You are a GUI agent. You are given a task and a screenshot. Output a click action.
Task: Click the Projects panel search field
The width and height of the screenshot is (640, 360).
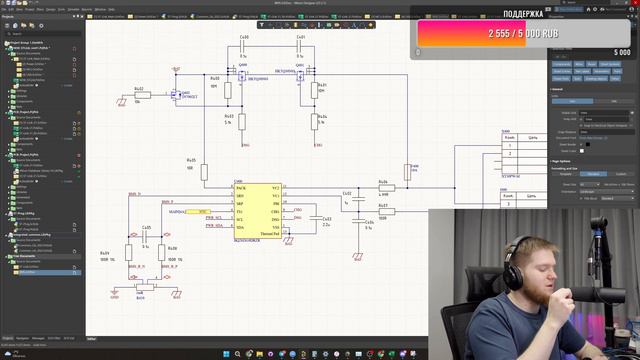42,34
